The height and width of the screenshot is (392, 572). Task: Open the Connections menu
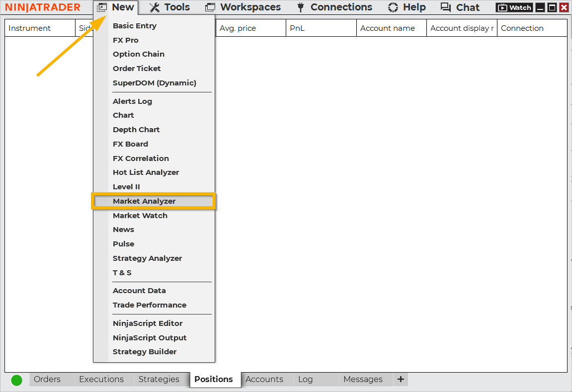tap(335, 7)
